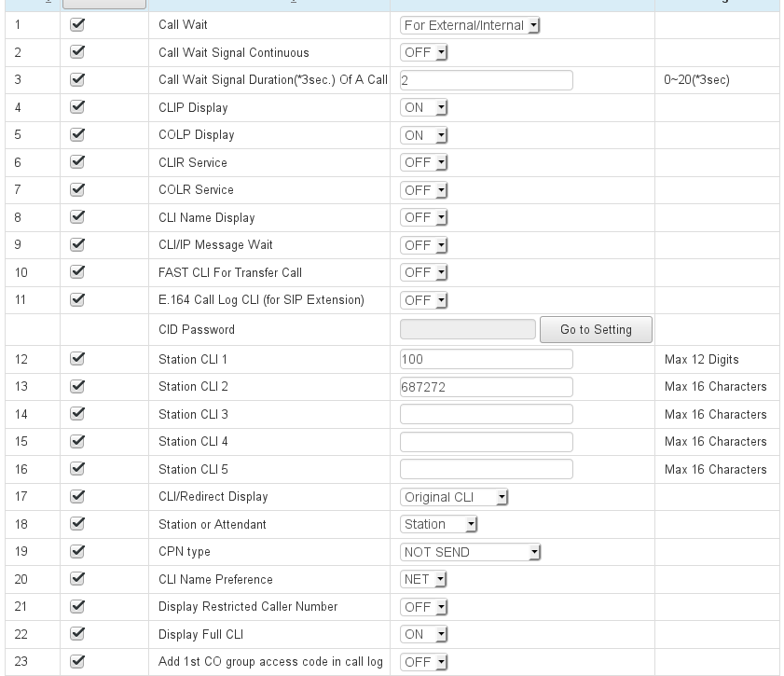784x676 pixels.
Task: Open the CLIP Display ON/OFF dropdown
Action: [x=425, y=107]
